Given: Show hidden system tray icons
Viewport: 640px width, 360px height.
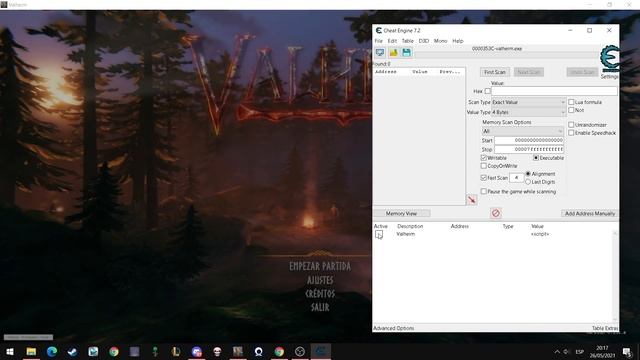Looking at the screenshot, I should (x=557, y=351).
